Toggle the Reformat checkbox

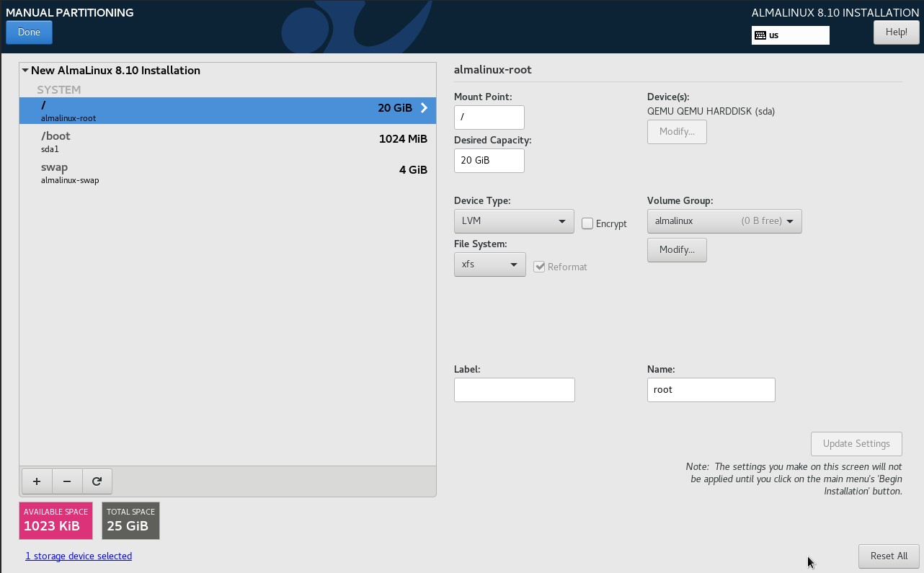click(x=539, y=267)
